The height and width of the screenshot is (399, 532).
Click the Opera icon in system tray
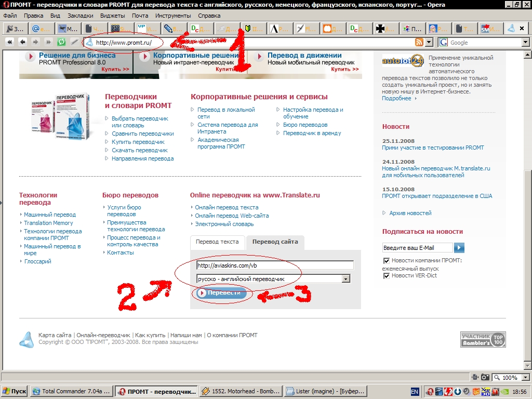[430, 392]
